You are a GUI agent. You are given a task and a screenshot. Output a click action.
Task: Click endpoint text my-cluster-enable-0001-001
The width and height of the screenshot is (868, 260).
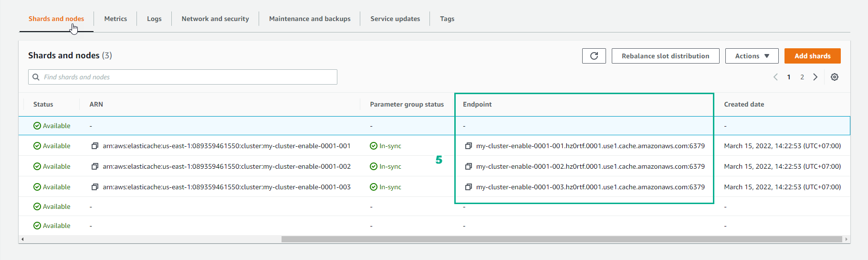[x=590, y=146]
